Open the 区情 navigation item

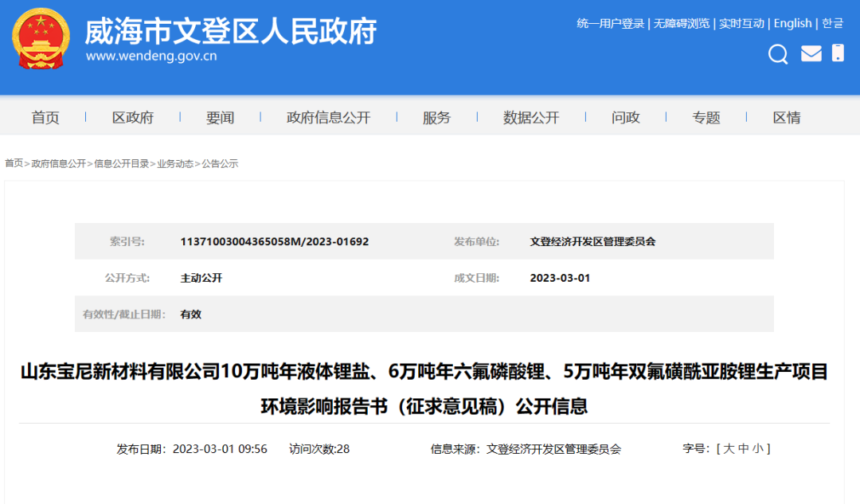787,117
